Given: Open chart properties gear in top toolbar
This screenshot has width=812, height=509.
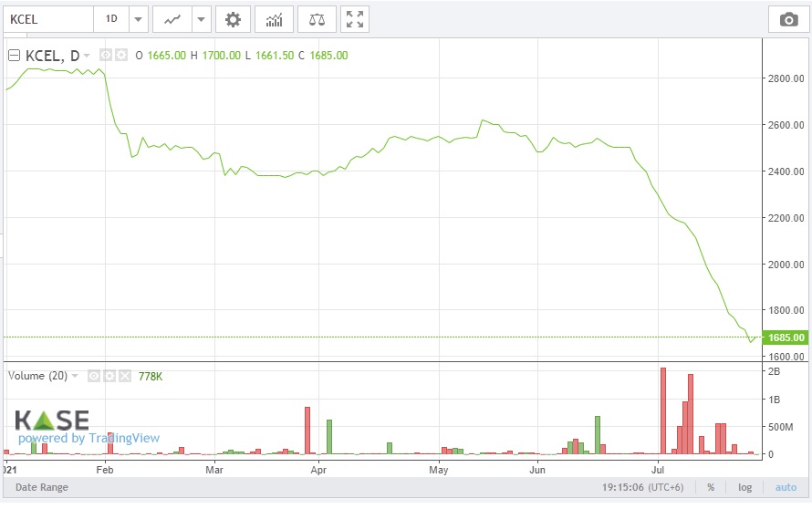Looking at the screenshot, I should coord(234,19).
